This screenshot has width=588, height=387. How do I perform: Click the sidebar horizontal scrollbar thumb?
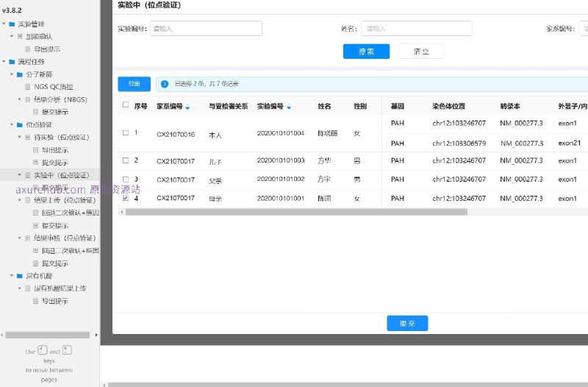pos(47,335)
